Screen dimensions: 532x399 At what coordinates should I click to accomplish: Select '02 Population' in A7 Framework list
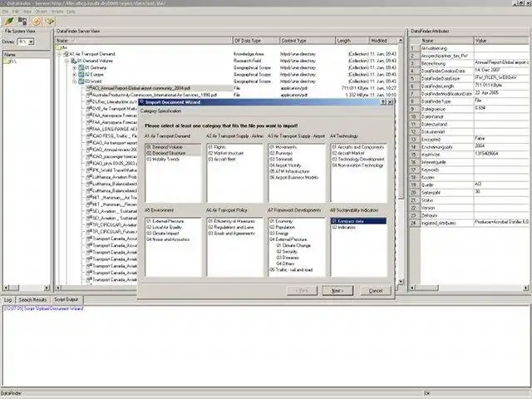(x=283, y=227)
